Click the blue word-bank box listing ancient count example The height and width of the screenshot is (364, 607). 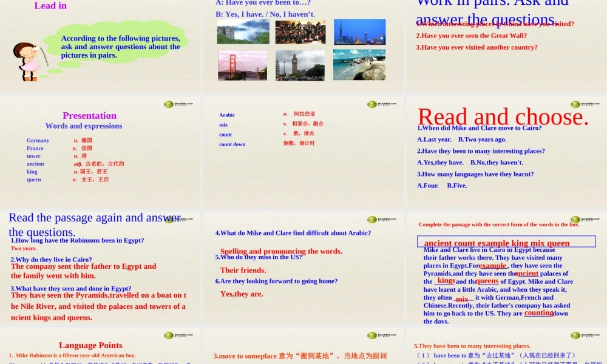(x=506, y=243)
